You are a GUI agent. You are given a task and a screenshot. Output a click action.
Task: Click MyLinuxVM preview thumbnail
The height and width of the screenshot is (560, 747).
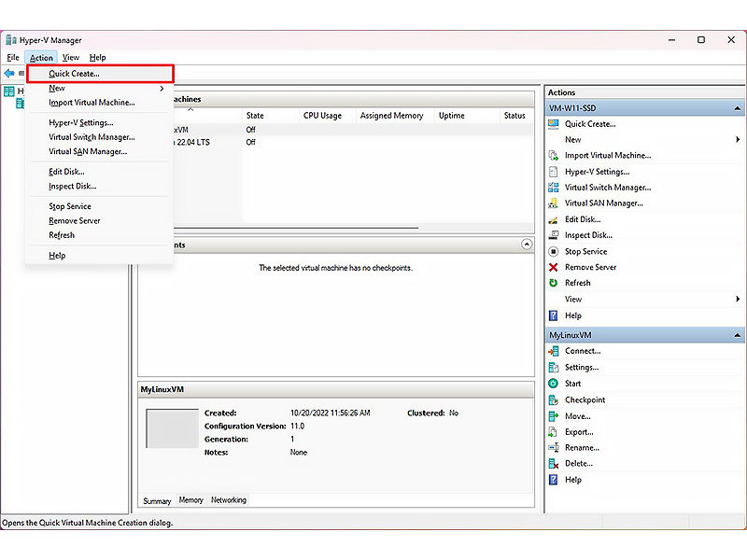point(172,428)
